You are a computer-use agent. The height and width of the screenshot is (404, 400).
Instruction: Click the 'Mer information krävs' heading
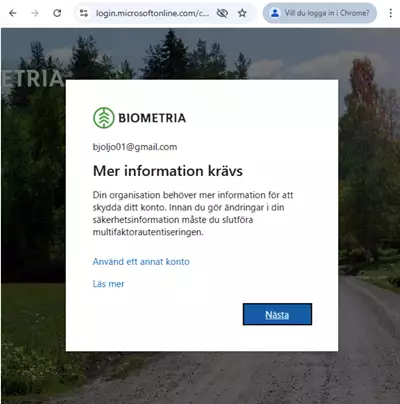pos(168,171)
